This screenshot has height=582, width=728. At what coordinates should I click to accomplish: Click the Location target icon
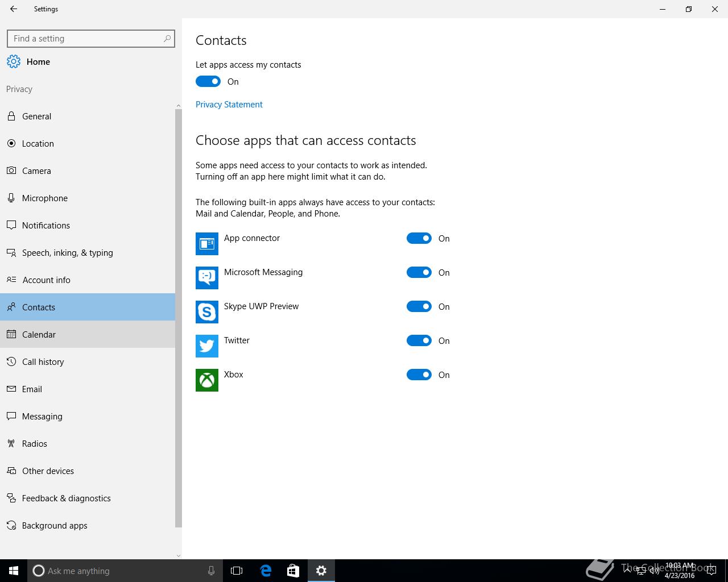tap(11, 143)
